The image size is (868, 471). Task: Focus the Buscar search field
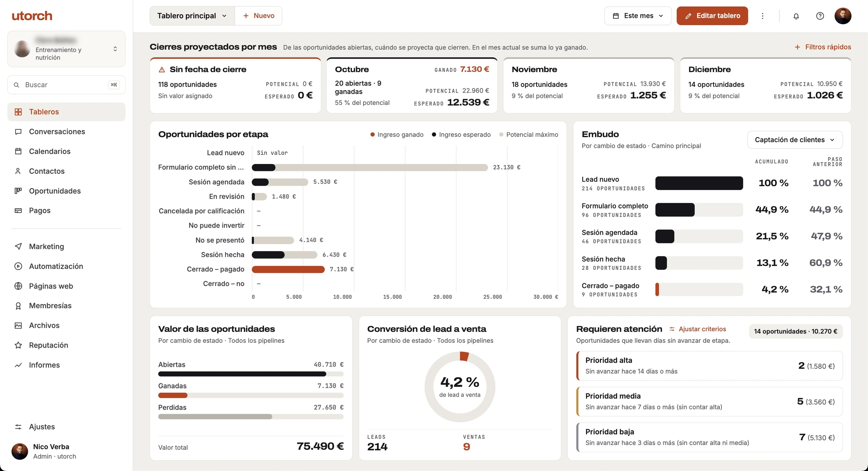67,85
